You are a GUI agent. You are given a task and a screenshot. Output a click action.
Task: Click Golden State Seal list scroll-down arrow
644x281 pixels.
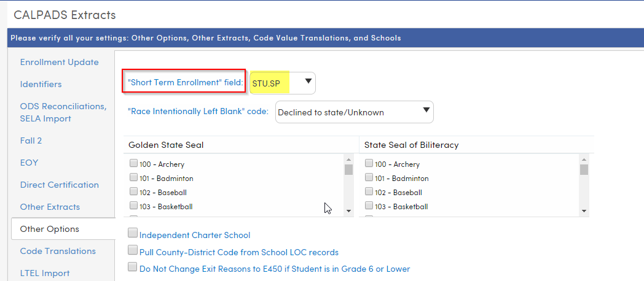(348, 211)
